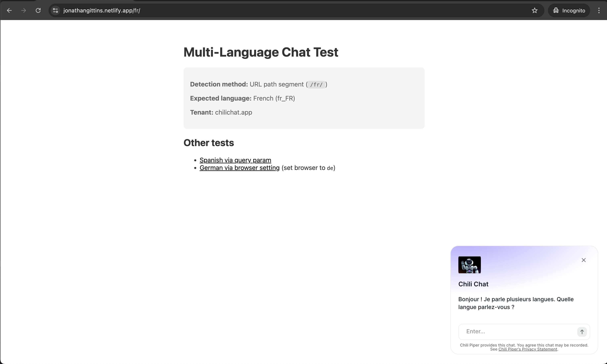
Task: Navigate back using the browser back arrow
Action: click(9, 10)
